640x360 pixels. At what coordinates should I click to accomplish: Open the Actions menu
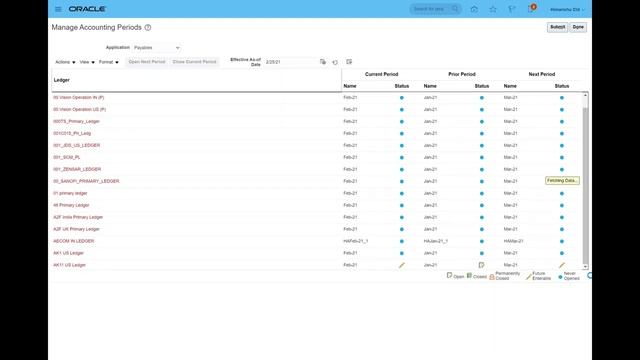pyautogui.click(x=65, y=62)
